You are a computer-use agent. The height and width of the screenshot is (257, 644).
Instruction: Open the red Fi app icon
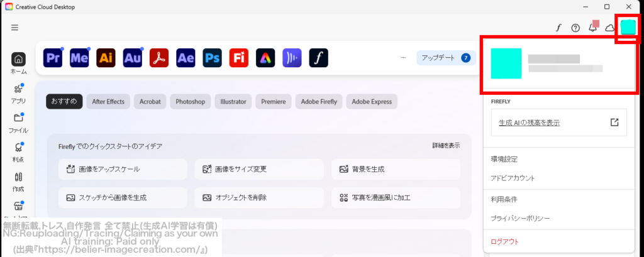pyautogui.click(x=238, y=58)
